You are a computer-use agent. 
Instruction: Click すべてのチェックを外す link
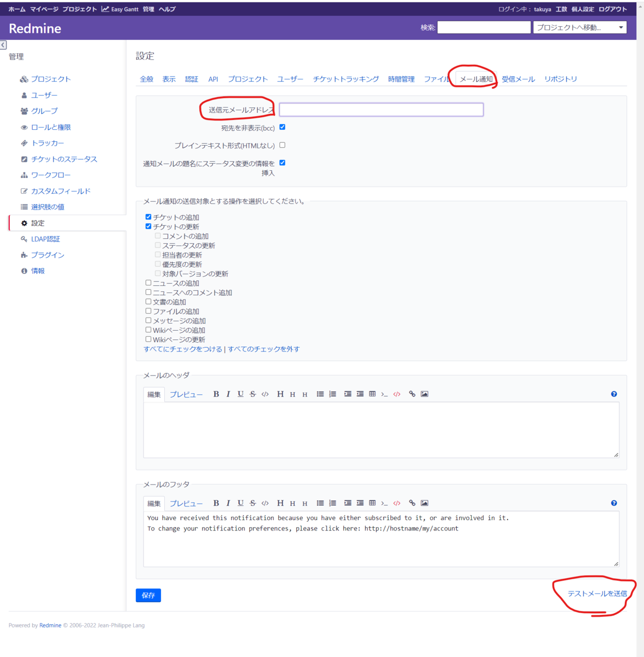point(264,349)
